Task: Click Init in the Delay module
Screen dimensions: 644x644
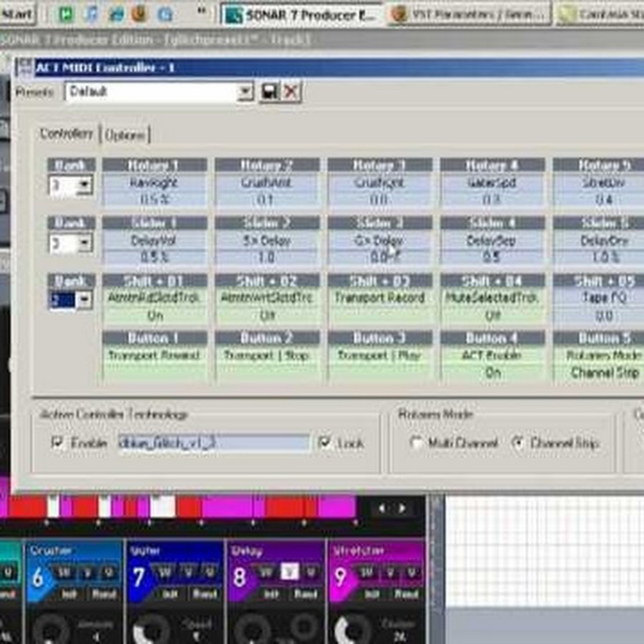Action: pos(271,594)
